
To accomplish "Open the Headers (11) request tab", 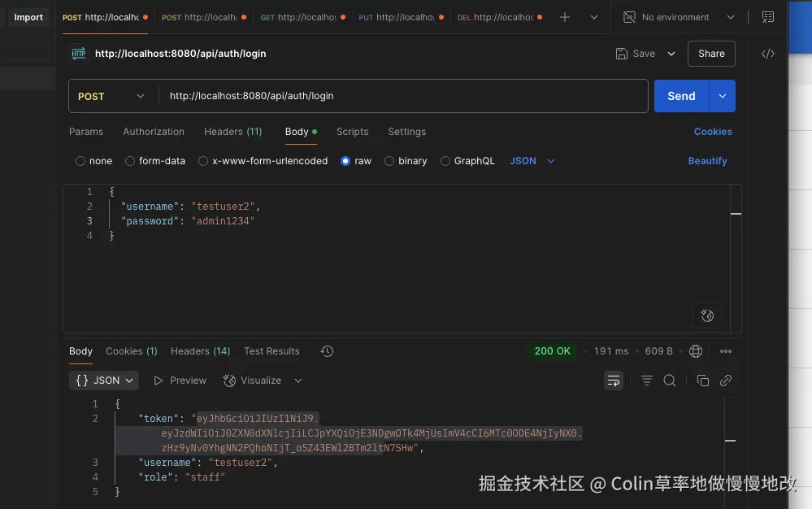I will (233, 132).
